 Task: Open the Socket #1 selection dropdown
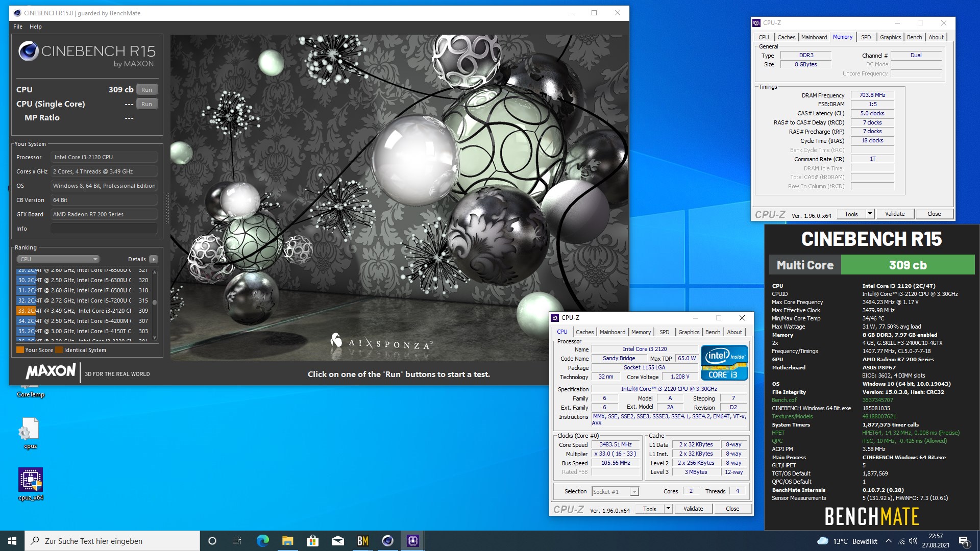(615, 492)
